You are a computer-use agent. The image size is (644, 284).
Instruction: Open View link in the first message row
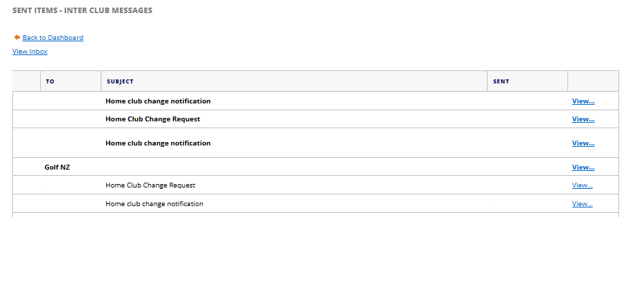(583, 101)
